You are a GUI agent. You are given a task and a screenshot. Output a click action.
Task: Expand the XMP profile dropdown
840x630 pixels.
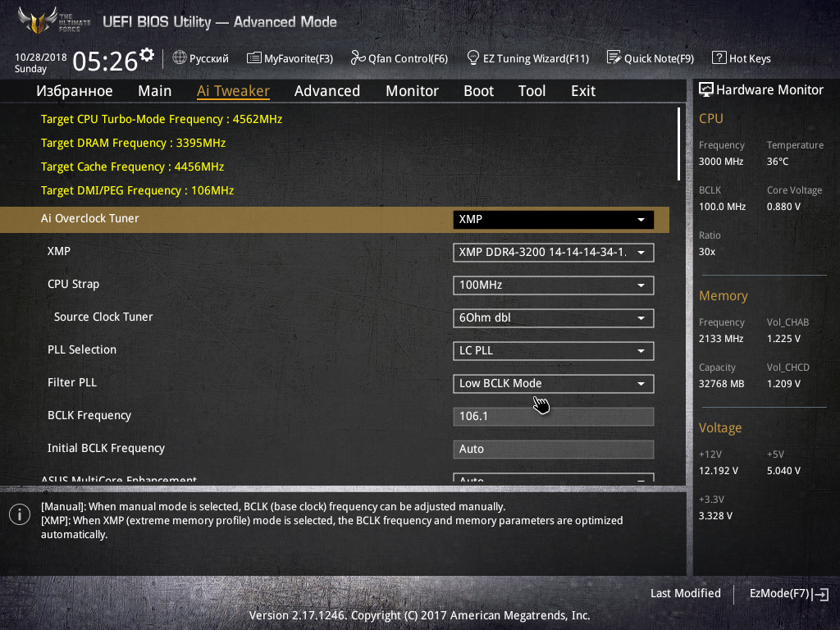[x=554, y=253]
